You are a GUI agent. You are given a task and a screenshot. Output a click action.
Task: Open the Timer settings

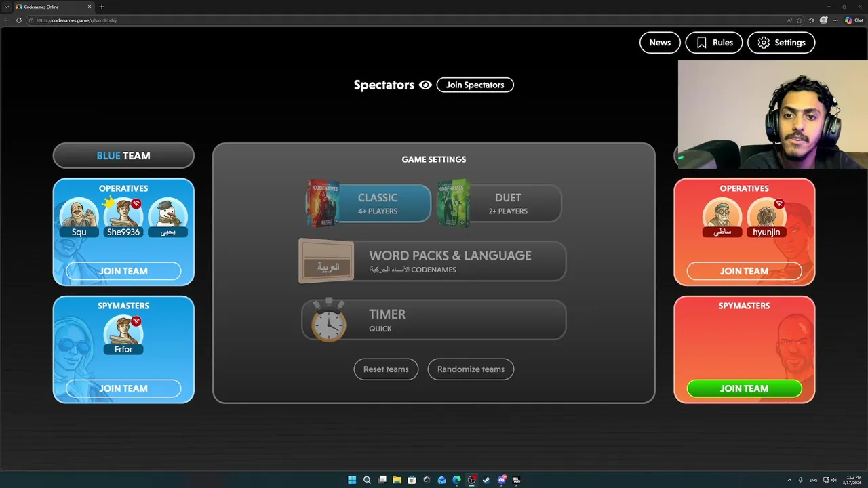[x=434, y=320]
